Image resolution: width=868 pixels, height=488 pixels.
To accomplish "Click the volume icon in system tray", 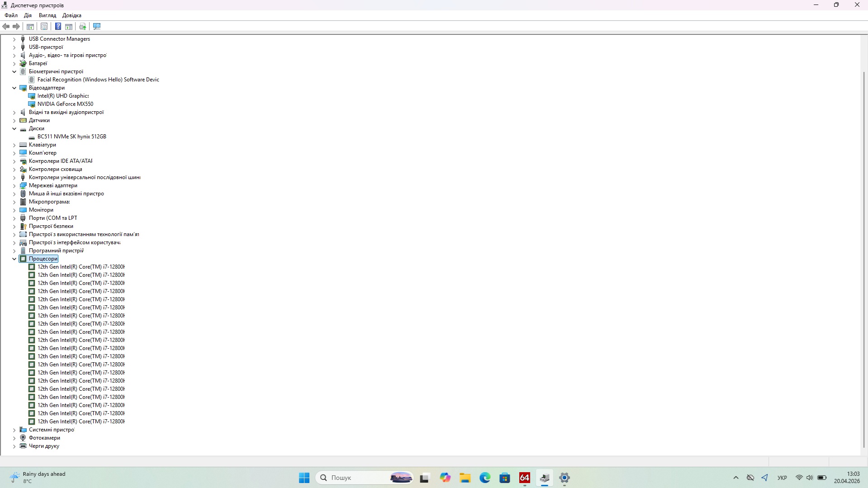I will pyautogui.click(x=810, y=478).
